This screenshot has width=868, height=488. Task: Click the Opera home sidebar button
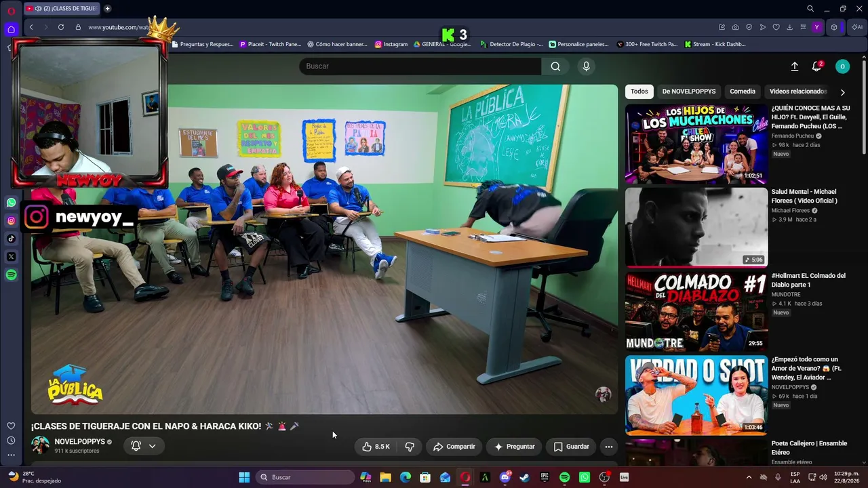click(x=11, y=29)
